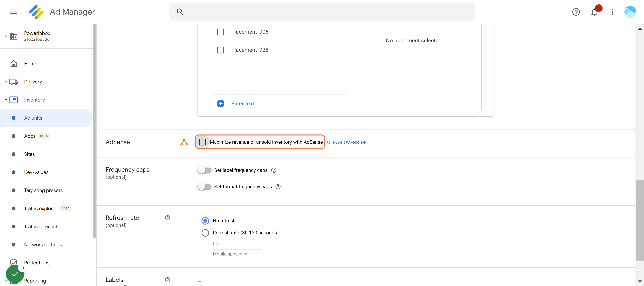644x286 pixels.
Task: Open help icon next to Labels
Action: [x=168, y=280]
